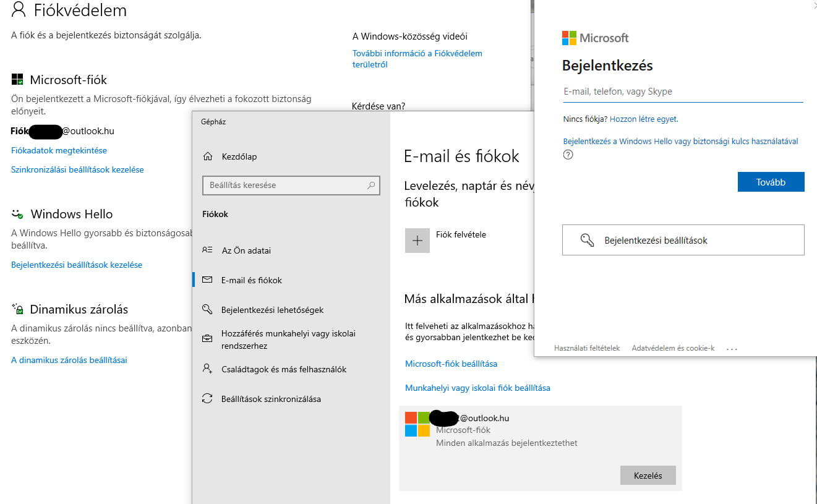817x504 pixels.
Task: Open the Microsoft-fiók beállítása link
Action: coord(451,364)
